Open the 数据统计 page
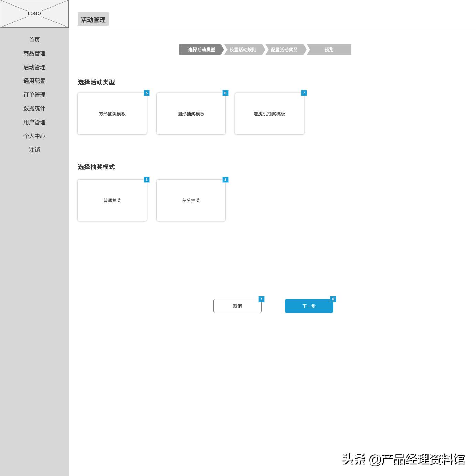The image size is (476, 476). coord(34,108)
